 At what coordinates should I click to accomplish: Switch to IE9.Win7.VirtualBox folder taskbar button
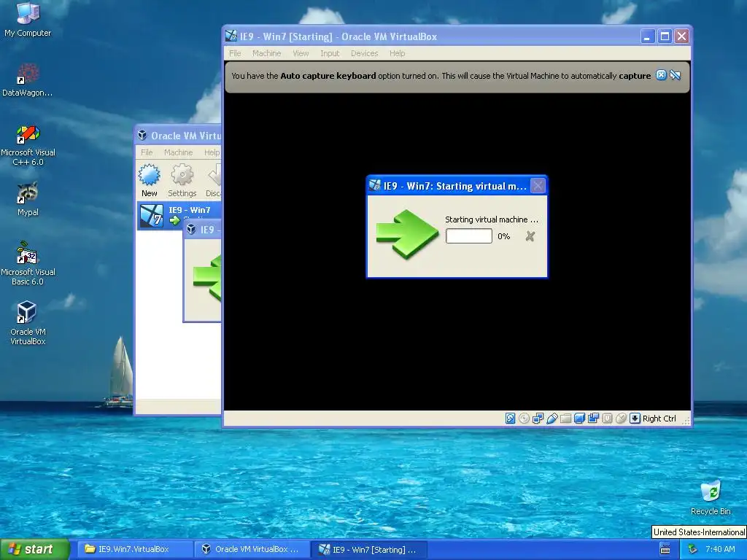click(135, 550)
